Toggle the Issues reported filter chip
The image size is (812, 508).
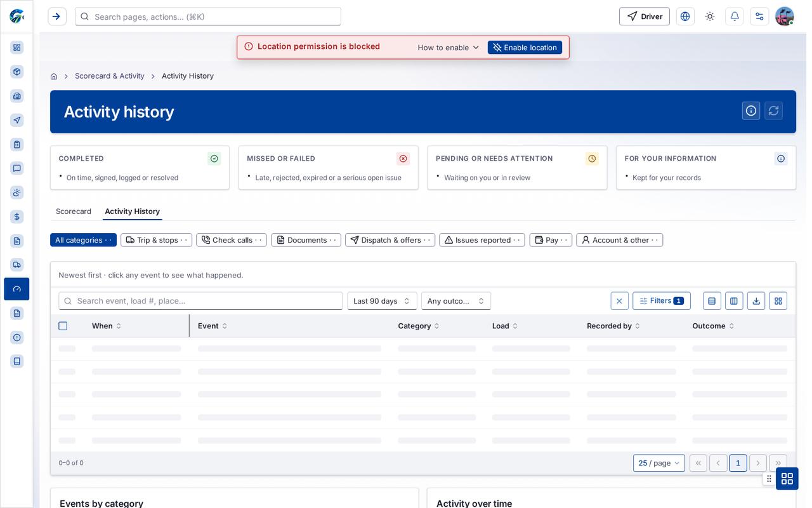[x=482, y=240]
